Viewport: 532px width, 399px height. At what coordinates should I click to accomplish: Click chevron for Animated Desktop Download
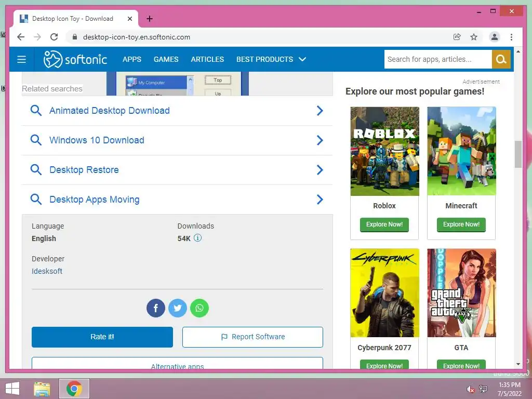(320, 111)
